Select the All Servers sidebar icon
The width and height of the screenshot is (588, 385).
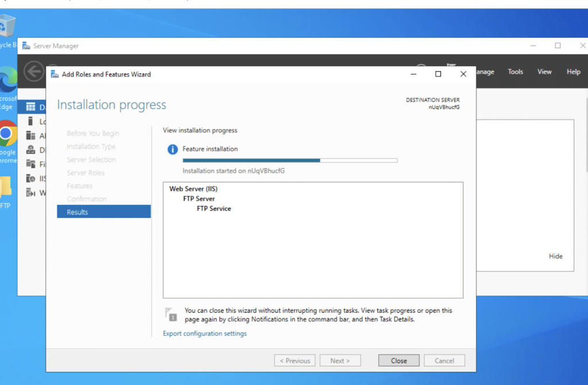pyautogui.click(x=31, y=135)
